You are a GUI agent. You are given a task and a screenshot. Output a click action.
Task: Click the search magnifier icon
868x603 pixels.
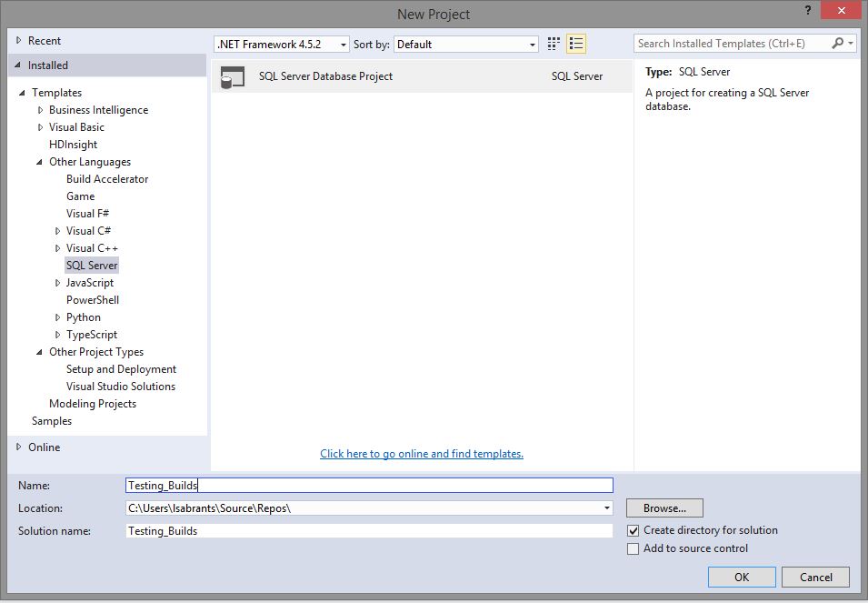pos(838,43)
